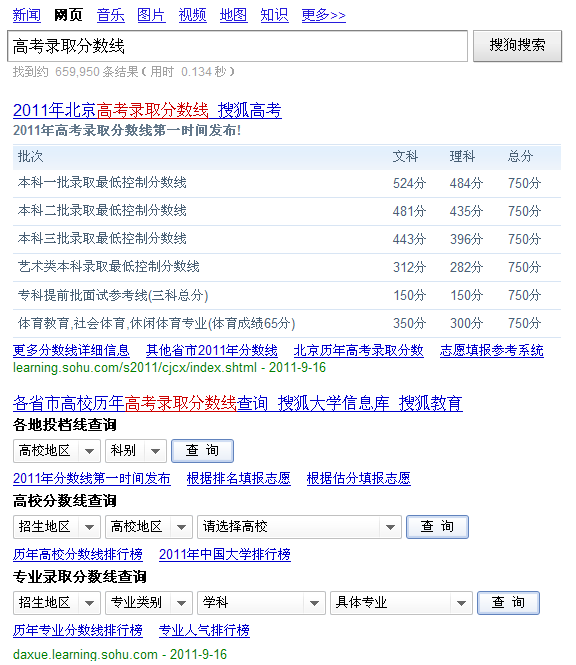
Task: Open 根据估分填报志愿 link
Action: (358, 478)
